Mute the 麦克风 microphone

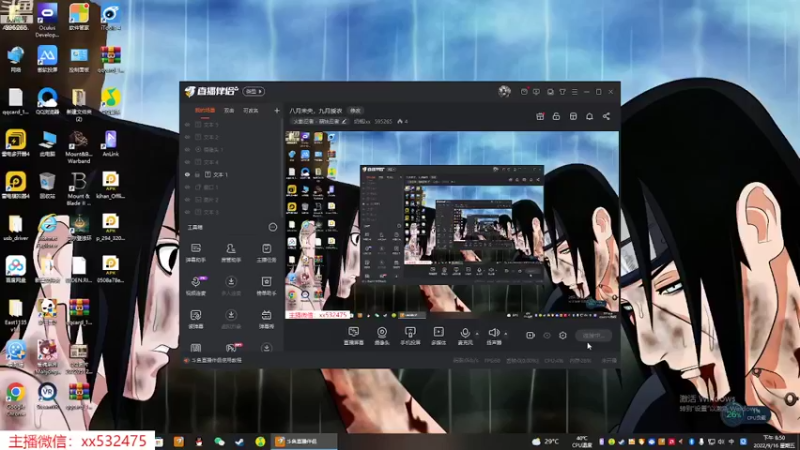465,336
